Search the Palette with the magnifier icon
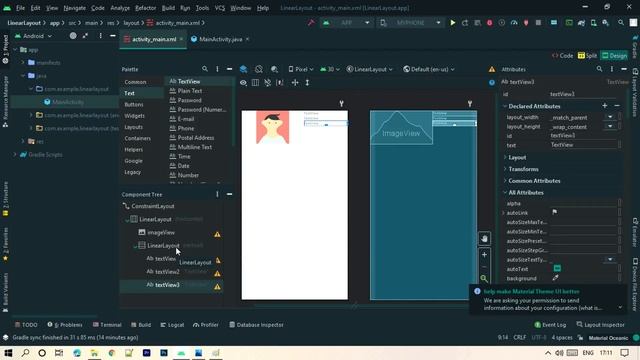 (205, 69)
